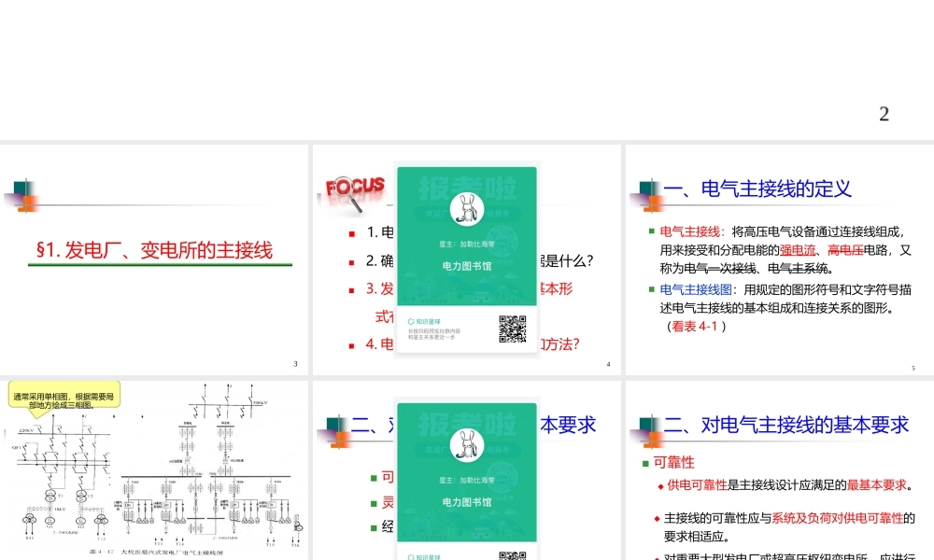Select bullet item 1.电 on slide 4
The height and width of the screenshot is (560, 934).
pyautogui.click(x=378, y=233)
